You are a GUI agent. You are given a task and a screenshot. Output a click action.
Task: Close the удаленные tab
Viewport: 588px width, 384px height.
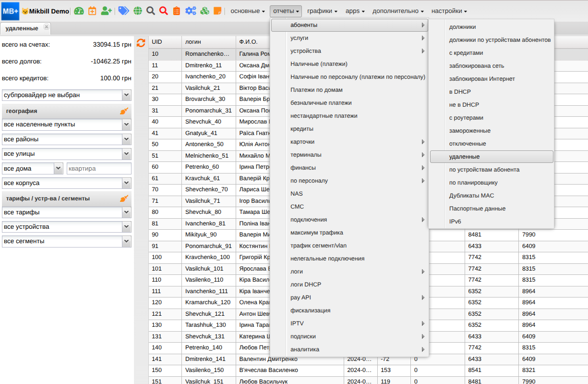(47, 27)
